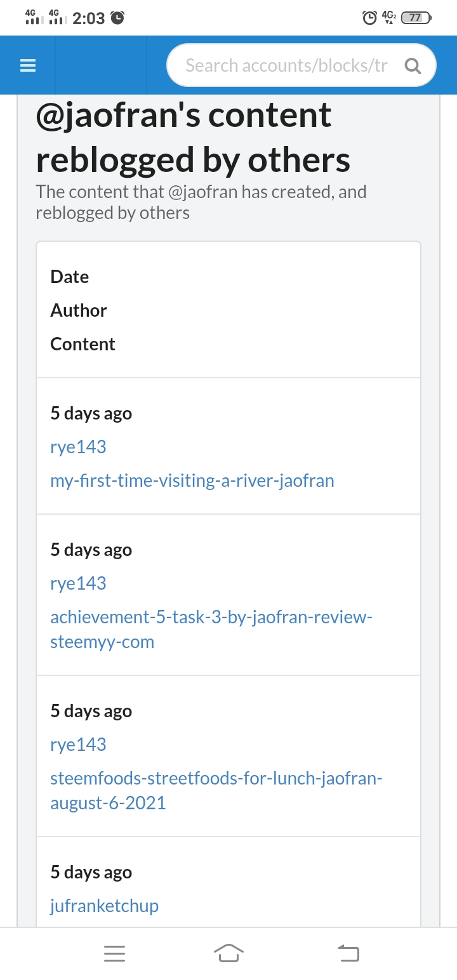Focus the Search accounts/blocks input field
The image size is (457, 980).
[x=286, y=65]
